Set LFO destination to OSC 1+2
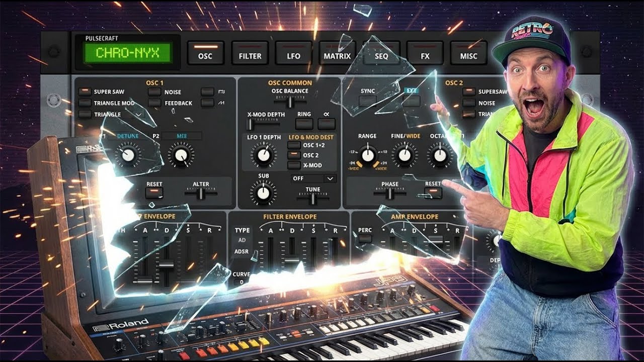This screenshot has height=362, width=644. click(x=294, y=145)
